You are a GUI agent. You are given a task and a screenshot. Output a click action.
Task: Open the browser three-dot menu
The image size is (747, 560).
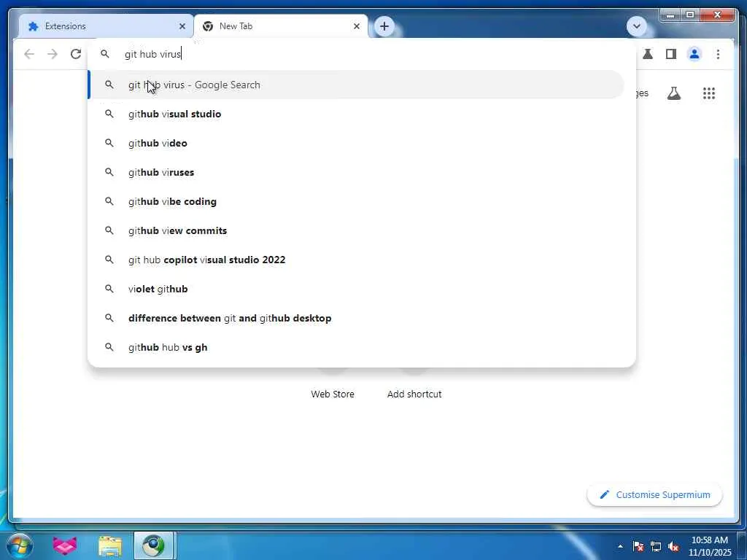[x=718, y=54]
